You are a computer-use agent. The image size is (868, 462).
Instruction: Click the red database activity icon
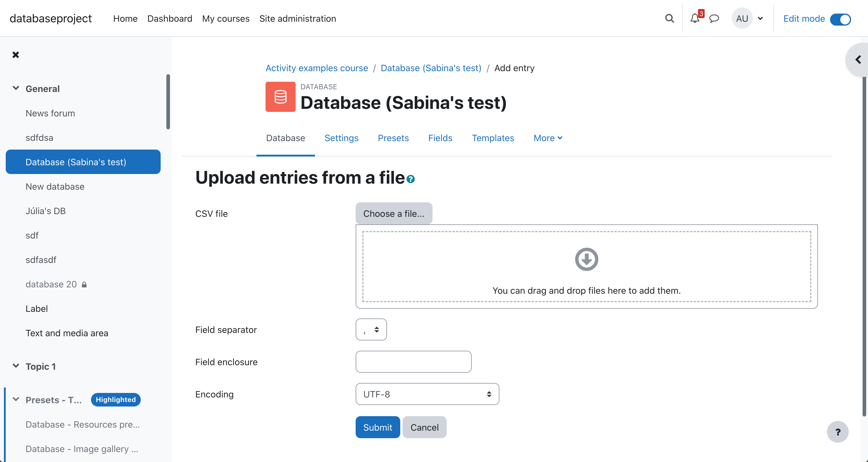pos(280,97)
